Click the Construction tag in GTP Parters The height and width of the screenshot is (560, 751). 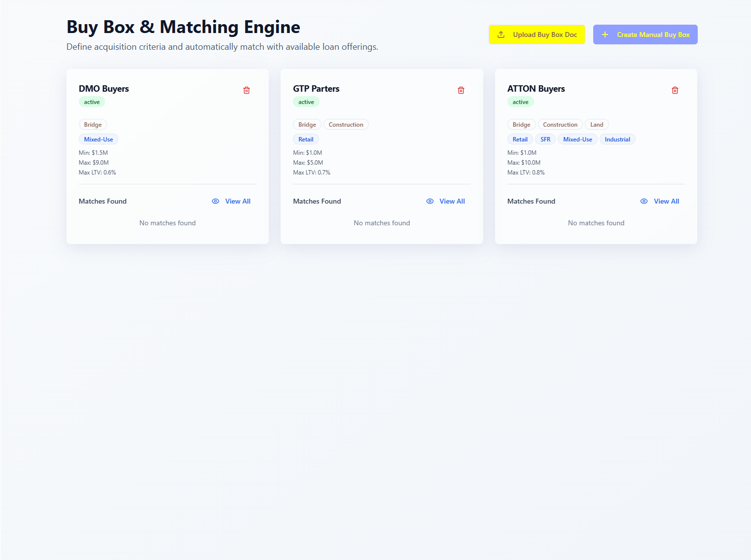click(346, 125)
